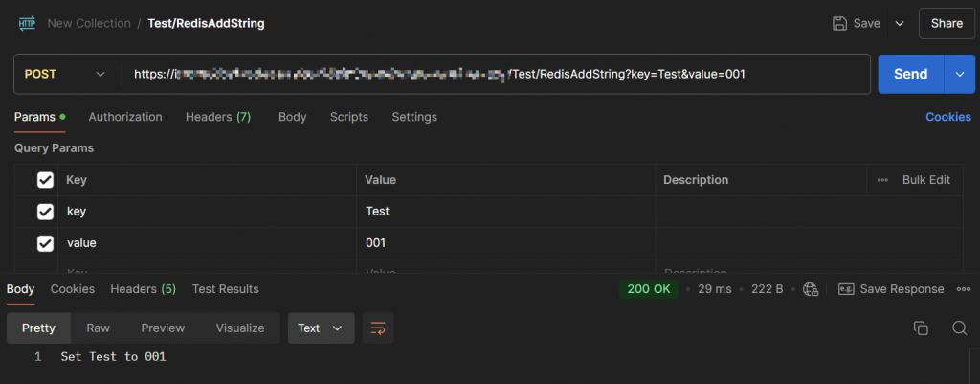Uncheck the 'key' query parameter
The height and width of the screenshot is (384, 980).
(x=45, y=212)
